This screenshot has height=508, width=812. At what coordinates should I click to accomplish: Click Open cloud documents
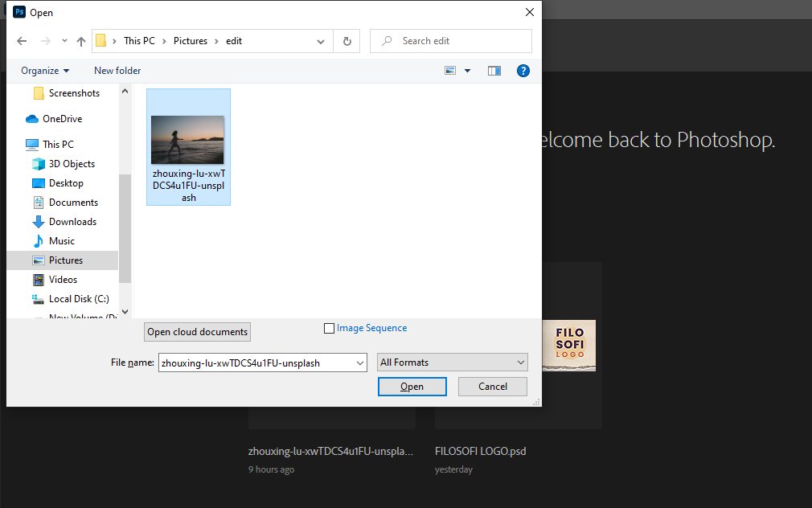click(197, 331)
